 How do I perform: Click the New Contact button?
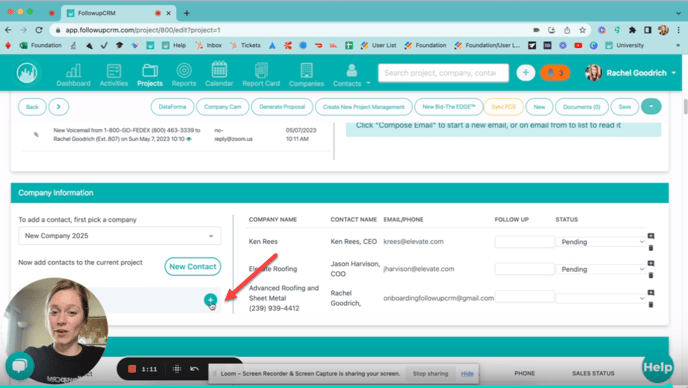193,266
